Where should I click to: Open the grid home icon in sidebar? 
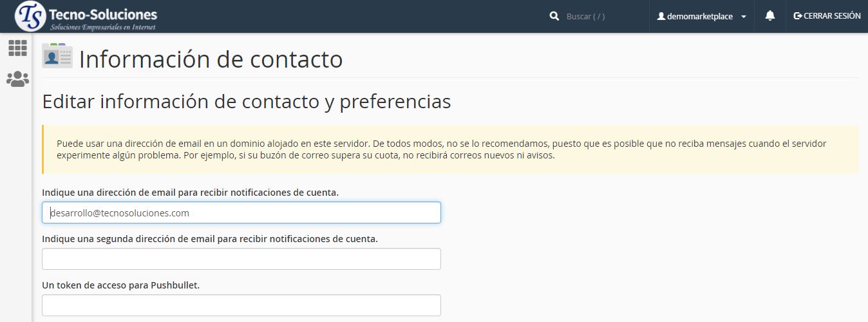17,48
